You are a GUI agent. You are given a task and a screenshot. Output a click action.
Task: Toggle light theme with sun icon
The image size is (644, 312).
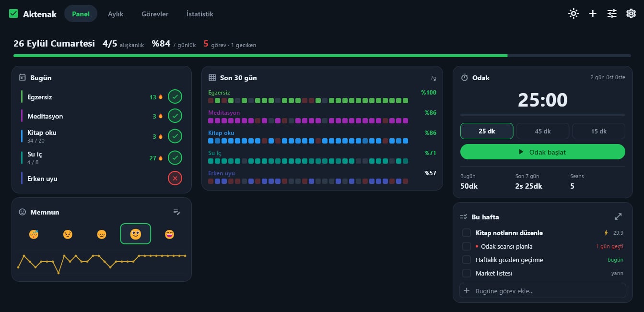click(574, 13)
